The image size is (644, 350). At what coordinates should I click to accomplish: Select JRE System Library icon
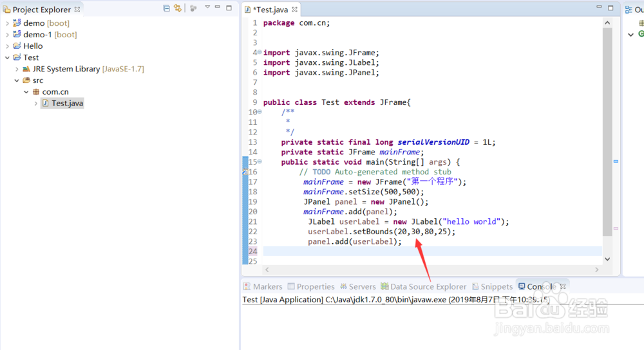[26, 69]
